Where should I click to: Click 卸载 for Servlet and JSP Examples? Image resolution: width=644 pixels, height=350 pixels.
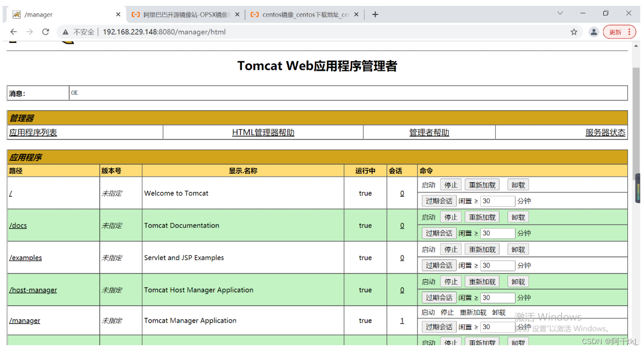pos(518,249)
